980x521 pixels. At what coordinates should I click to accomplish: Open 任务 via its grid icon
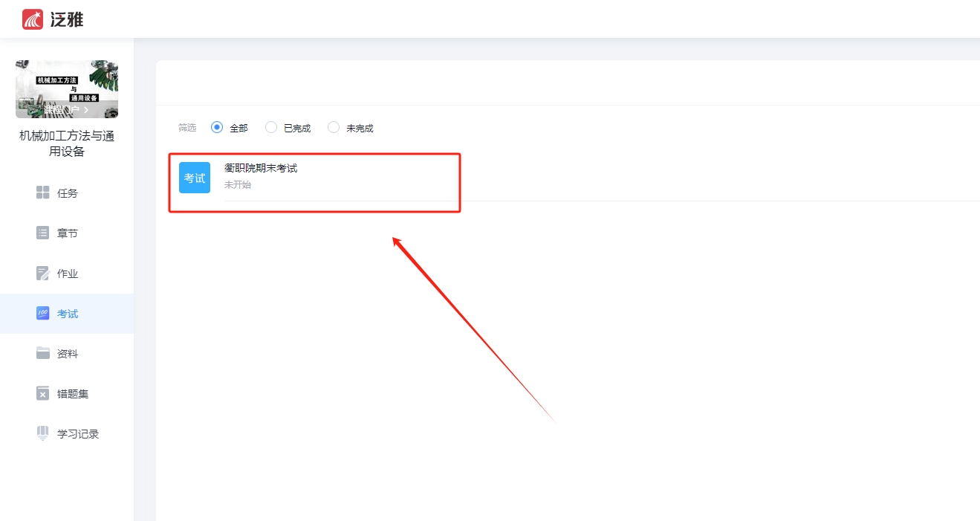click(43, 193)
